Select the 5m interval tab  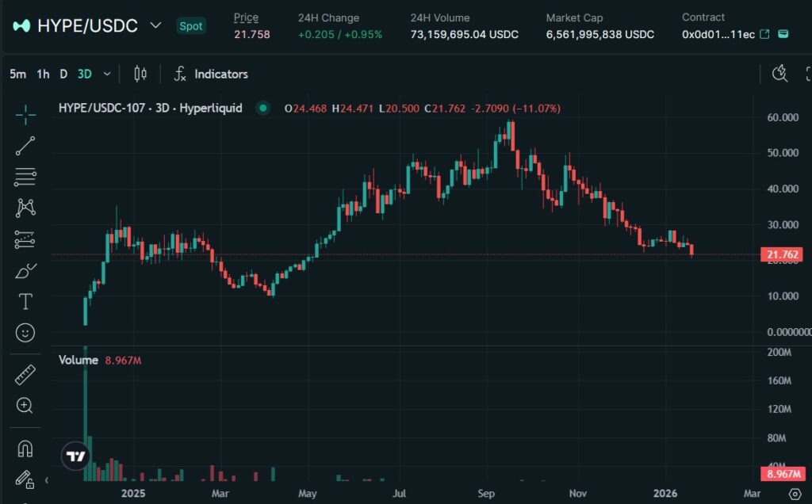point(17,74)
